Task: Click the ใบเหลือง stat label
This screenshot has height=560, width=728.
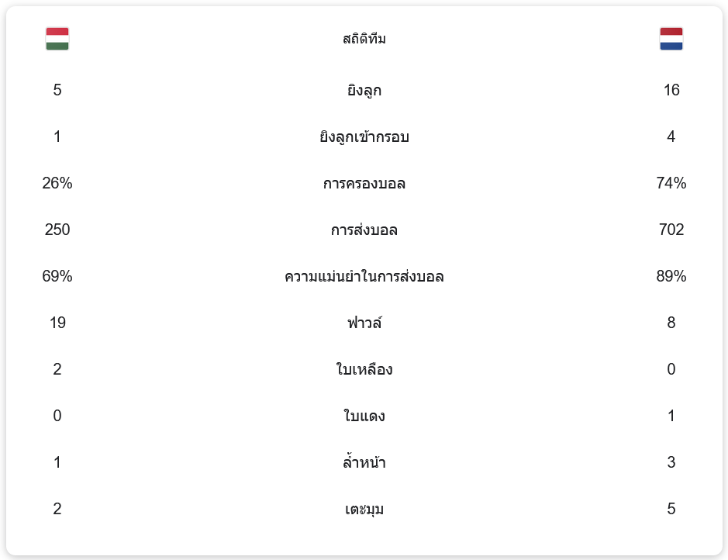Action: tap(364, 370)
